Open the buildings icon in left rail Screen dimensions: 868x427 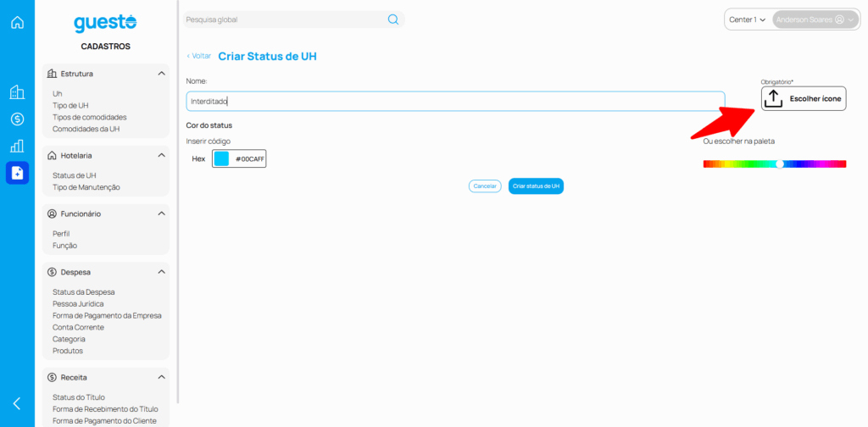point(17,92)
